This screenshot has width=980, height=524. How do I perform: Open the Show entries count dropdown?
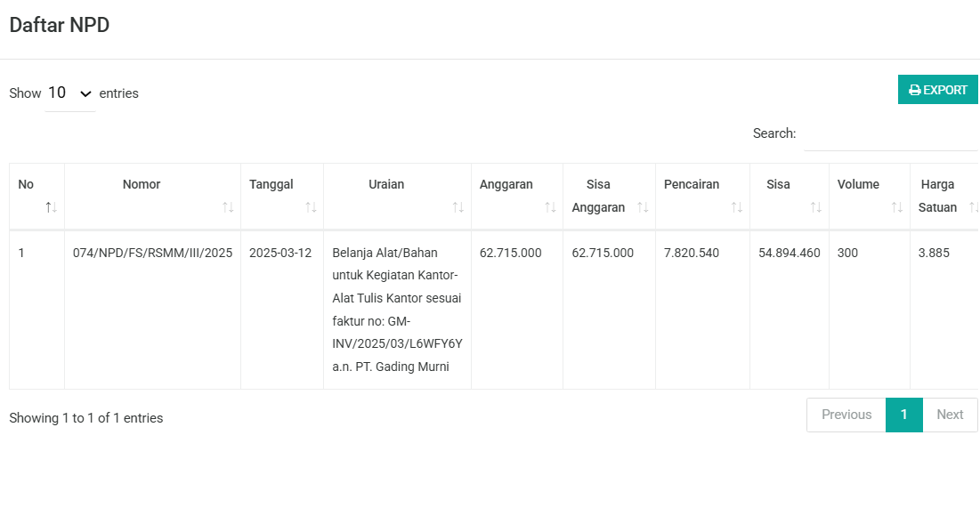[70, 93]
